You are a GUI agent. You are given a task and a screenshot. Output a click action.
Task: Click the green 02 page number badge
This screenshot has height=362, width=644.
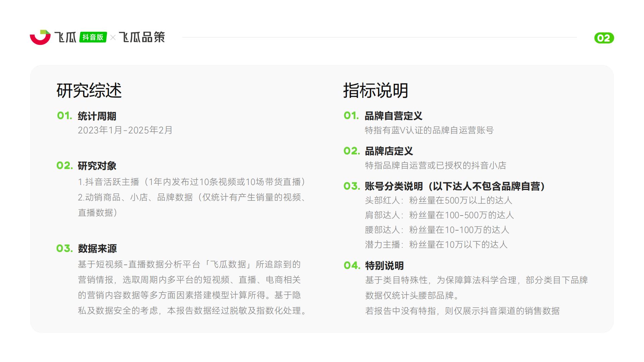604,38
